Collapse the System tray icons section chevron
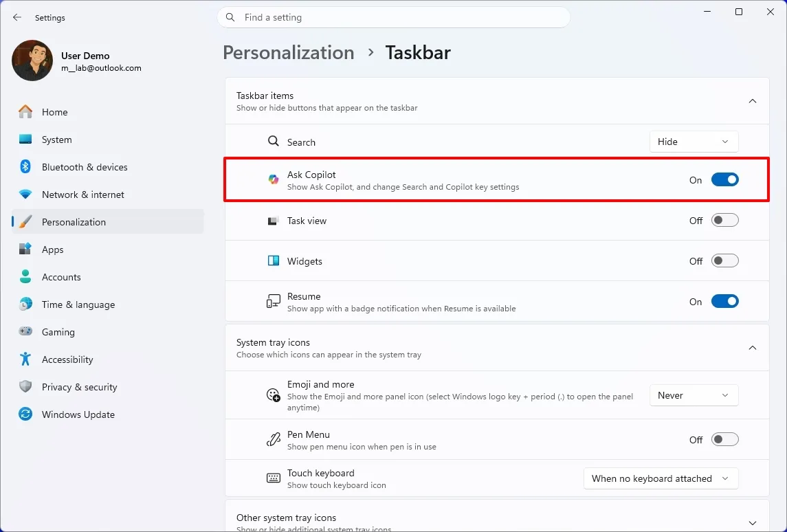This screenshot has width=787, height=532. [x=753, y=348]
